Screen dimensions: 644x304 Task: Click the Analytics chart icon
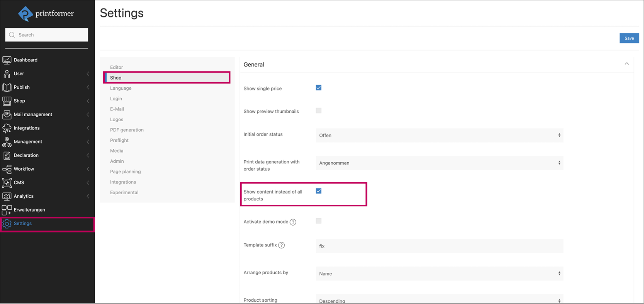7,196
